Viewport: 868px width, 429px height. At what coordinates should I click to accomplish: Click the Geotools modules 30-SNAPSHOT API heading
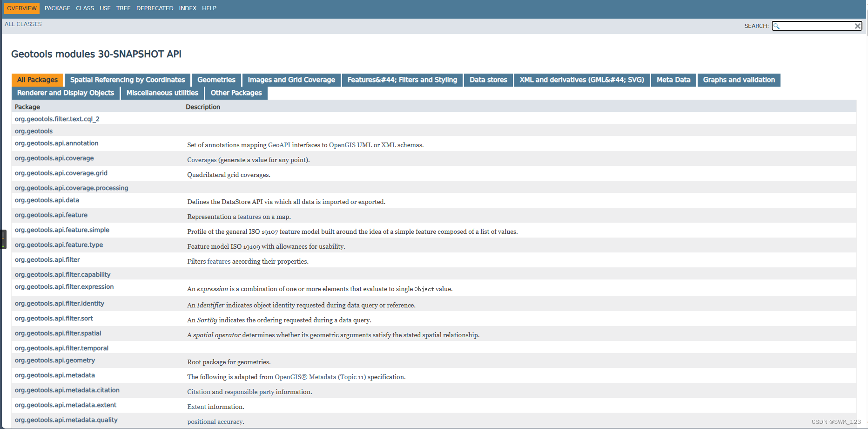pos(96,54)
